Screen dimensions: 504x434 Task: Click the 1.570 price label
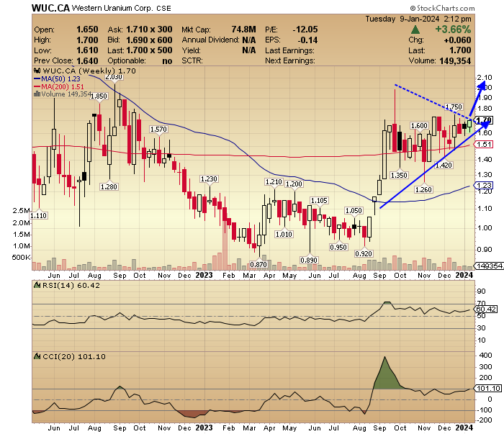point(158,129)
